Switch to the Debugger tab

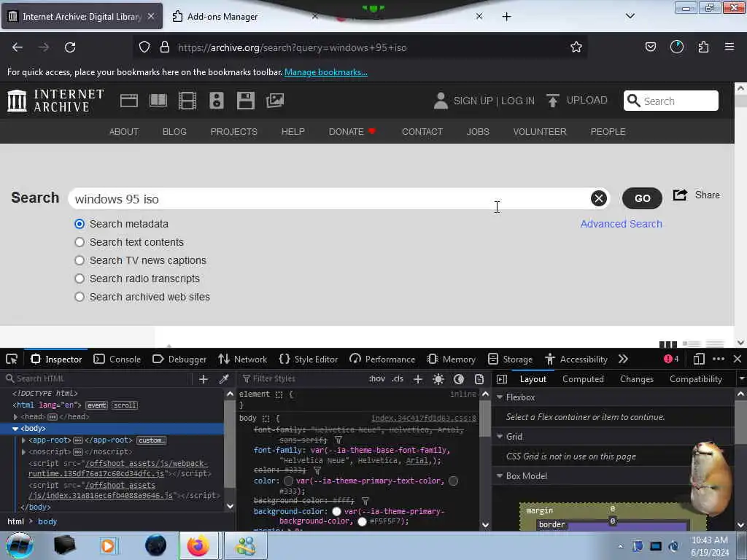[x=179, y=359]
